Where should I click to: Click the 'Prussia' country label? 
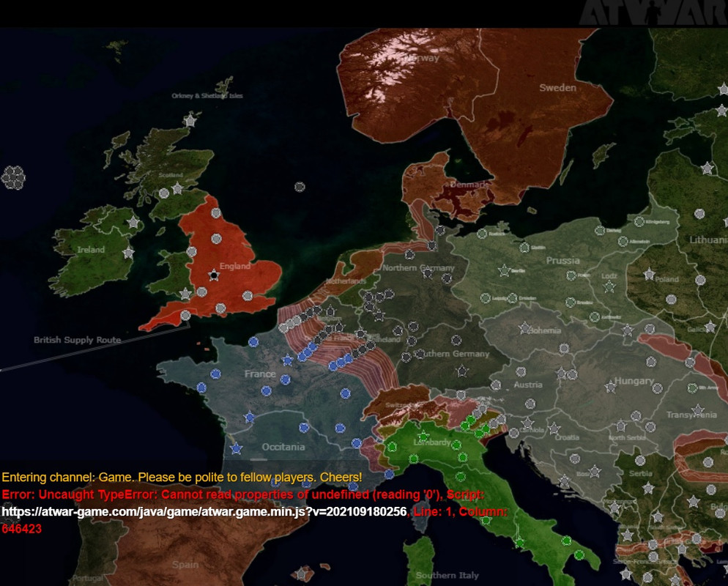562,261
